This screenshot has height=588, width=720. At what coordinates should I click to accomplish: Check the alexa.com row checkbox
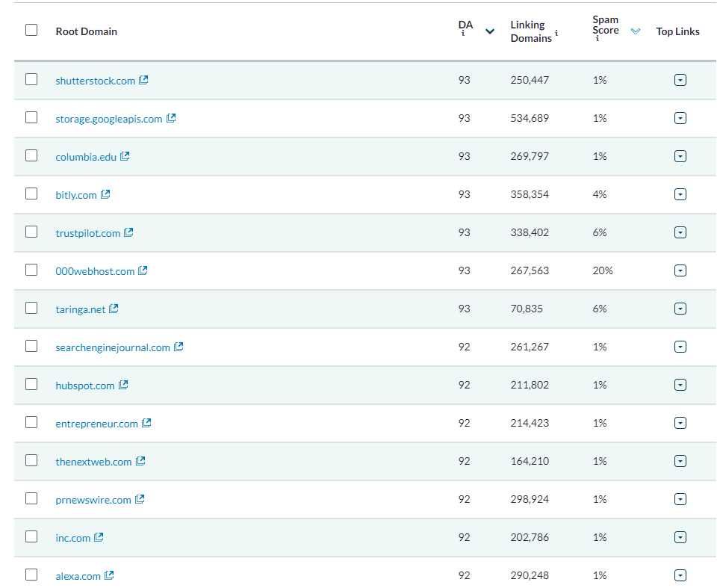click(31, 575)
